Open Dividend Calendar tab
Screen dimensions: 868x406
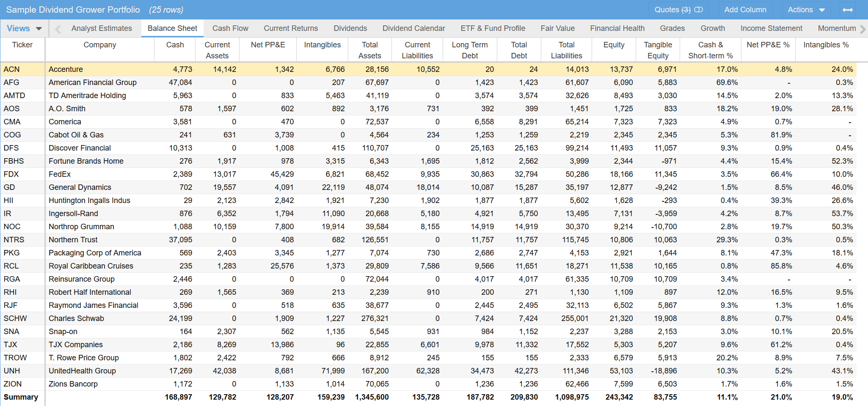click(x=413, y=28)
